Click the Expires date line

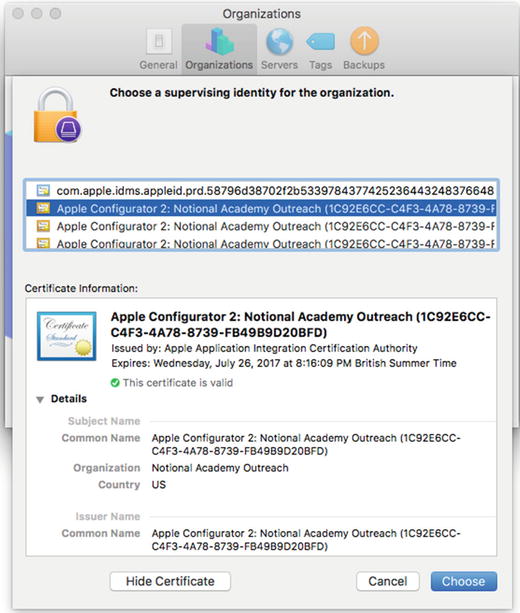pyautogui.click(x=284, y=363)
